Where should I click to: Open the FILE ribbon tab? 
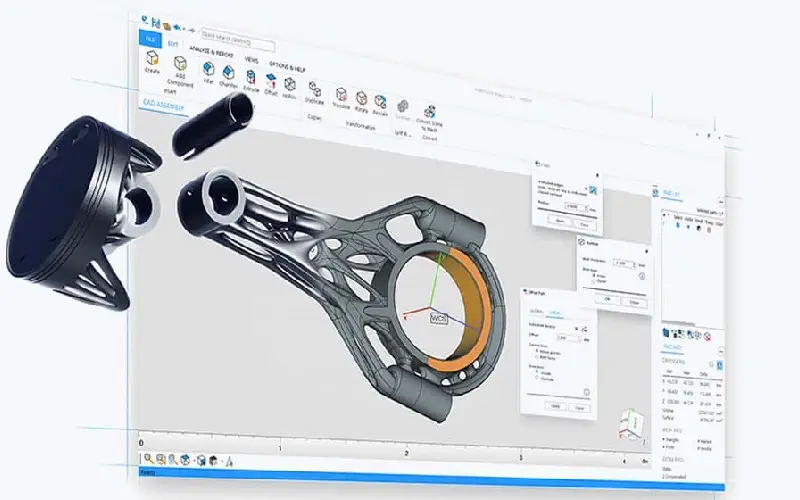[x=149, y=39]
